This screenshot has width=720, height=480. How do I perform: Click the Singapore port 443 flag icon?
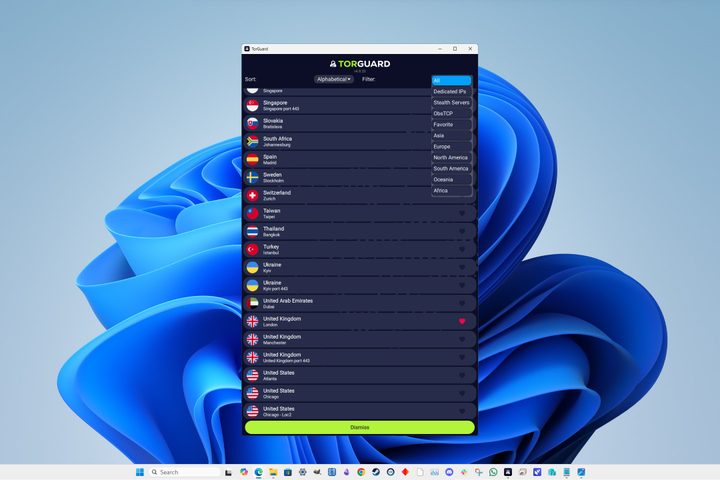(x=252, y=106)
